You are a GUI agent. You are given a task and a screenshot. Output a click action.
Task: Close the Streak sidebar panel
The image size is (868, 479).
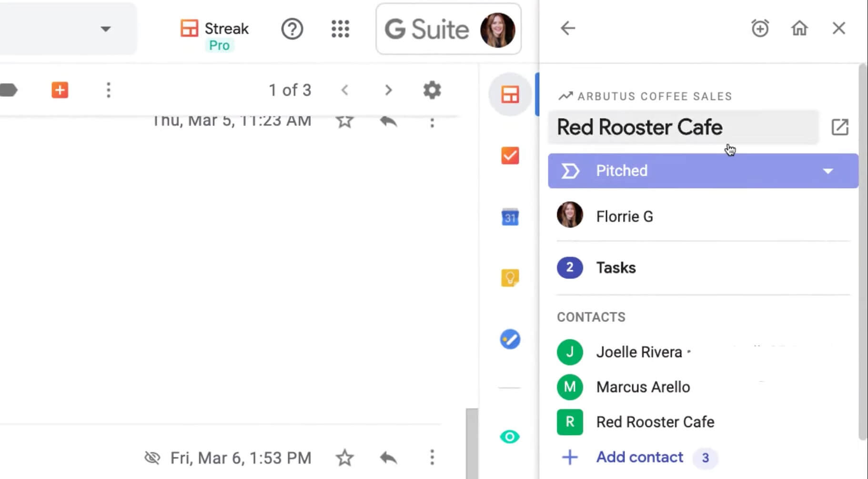click(839, 29)
